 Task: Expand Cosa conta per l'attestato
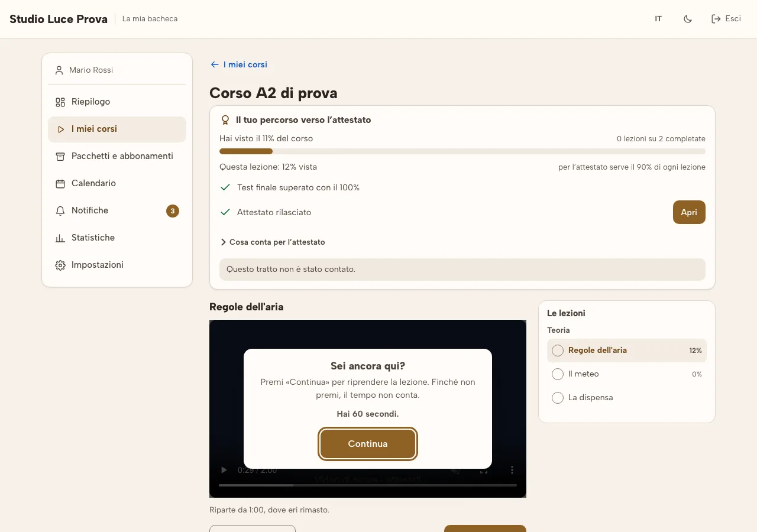pos(273,242)
